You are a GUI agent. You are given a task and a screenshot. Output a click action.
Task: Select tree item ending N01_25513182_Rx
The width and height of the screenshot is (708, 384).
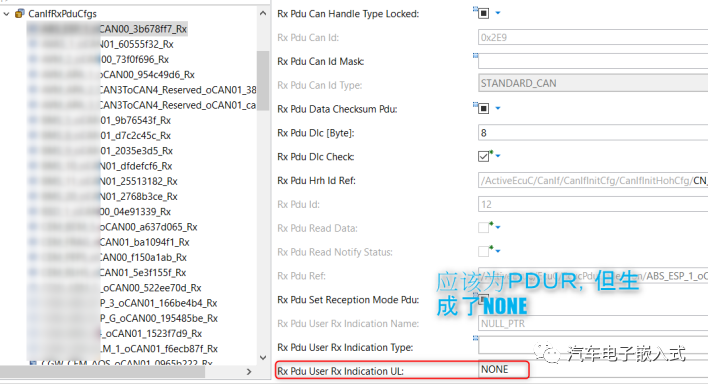point(102,182)
